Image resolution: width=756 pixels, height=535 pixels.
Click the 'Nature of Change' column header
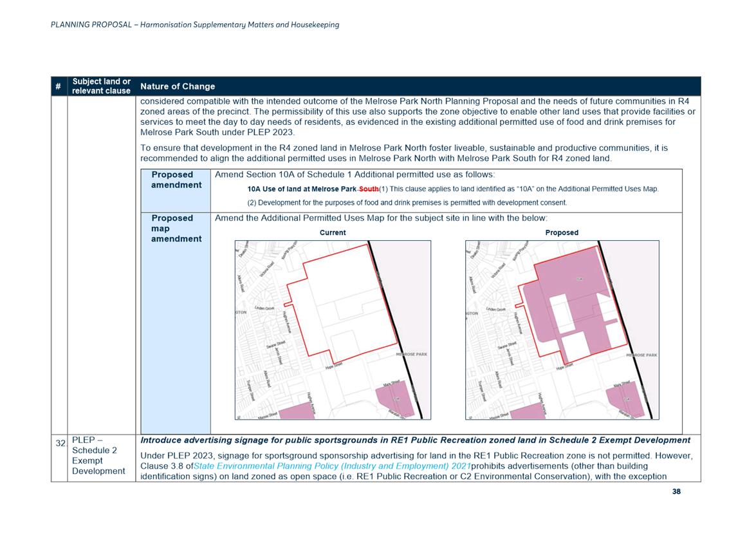point(178,86)
